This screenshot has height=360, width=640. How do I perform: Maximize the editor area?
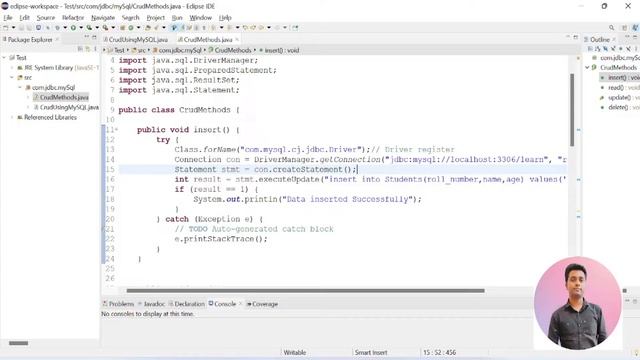tap(576, 37)
